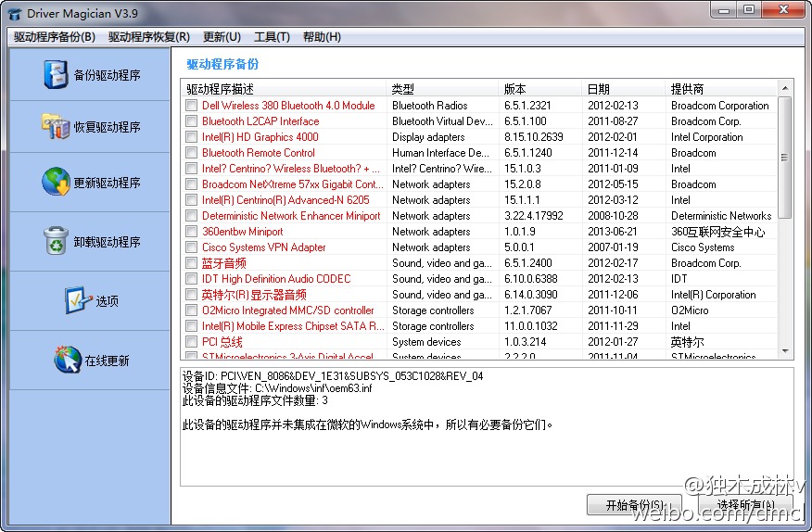
Task: Maximize the Driver Magician window
Action: point(749,10)
